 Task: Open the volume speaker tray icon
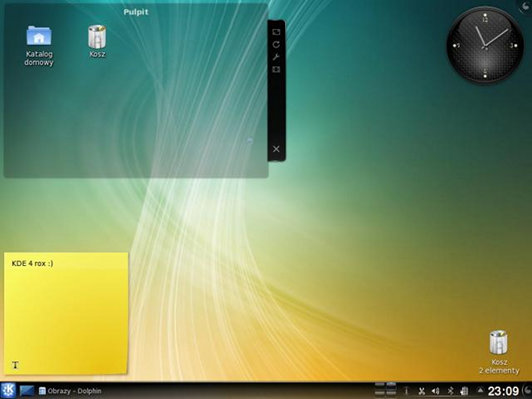[436, 391]
